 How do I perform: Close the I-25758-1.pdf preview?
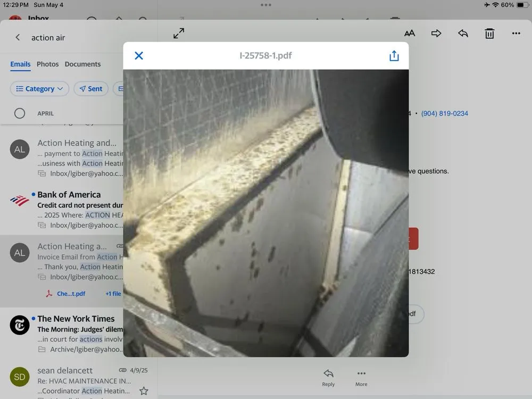point(139,56)
